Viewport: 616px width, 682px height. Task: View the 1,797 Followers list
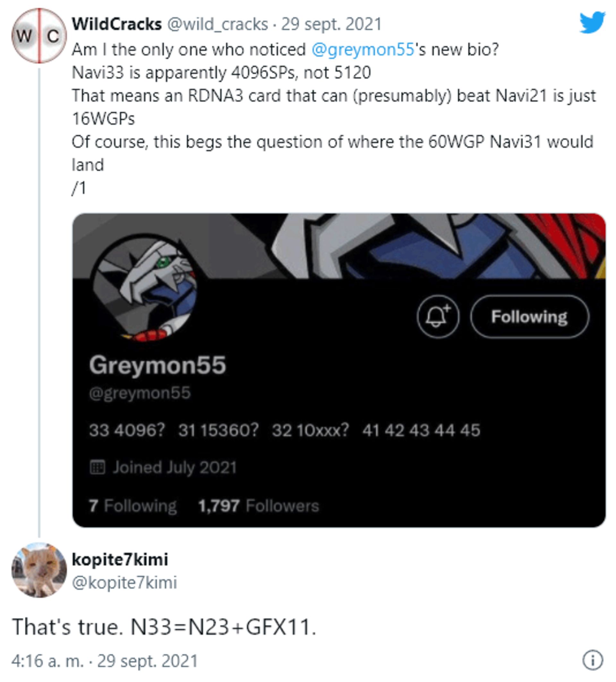pyautogui.click(x=259, y=506)
